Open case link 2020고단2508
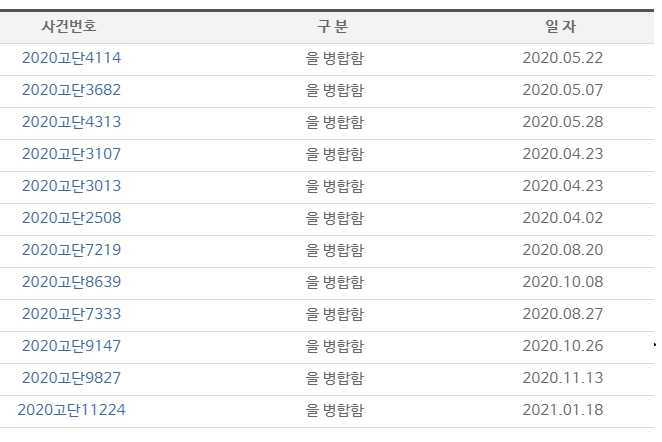Viewport: 662px width, 442px height. (71, 218)
